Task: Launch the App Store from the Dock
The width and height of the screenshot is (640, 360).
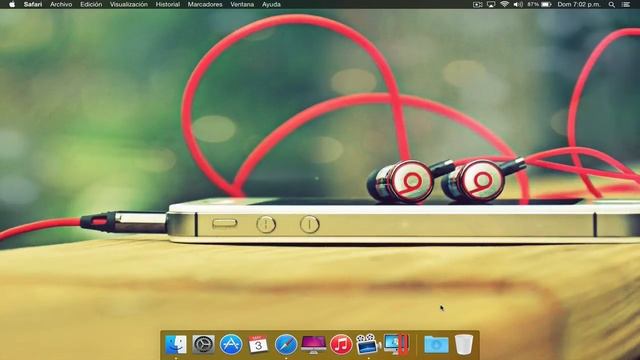Action: coord(231,344)
